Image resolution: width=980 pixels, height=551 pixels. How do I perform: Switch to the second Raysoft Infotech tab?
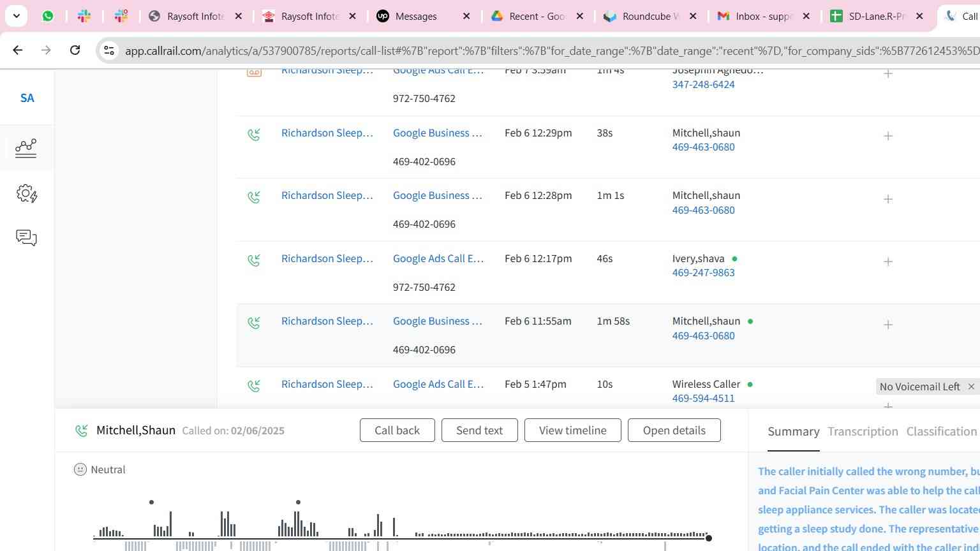click(309, 16)
